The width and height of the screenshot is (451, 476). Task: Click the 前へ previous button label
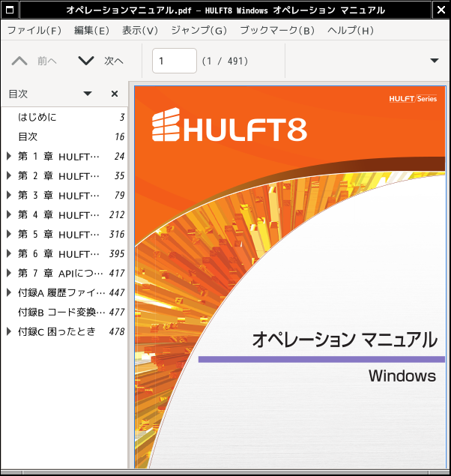click(47, 61)
